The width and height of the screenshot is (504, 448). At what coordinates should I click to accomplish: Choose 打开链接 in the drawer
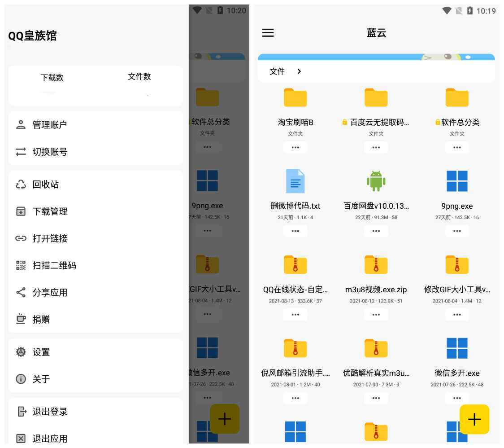coord(50,238)
